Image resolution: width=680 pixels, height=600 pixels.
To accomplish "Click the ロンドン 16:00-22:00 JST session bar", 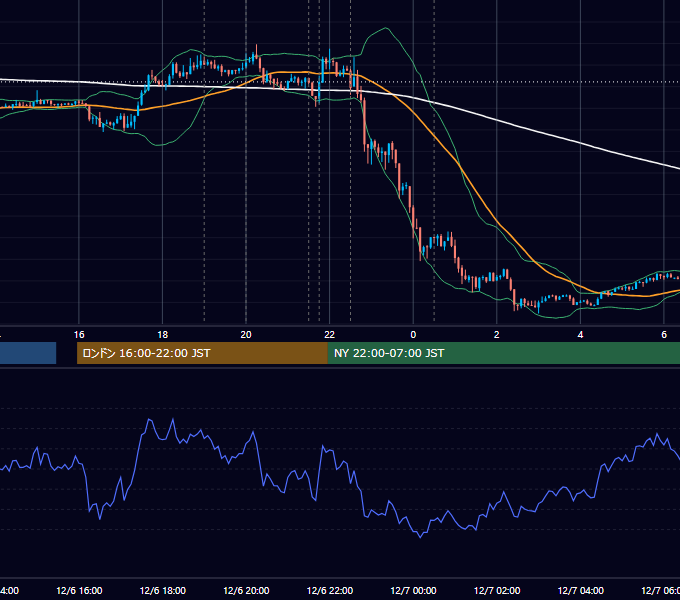I will (202, 353).
